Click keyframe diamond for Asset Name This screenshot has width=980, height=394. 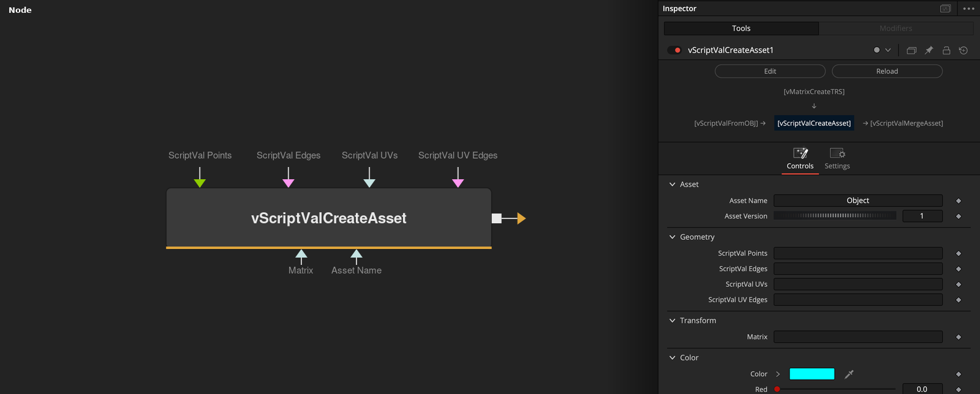(x=959, y=201)
